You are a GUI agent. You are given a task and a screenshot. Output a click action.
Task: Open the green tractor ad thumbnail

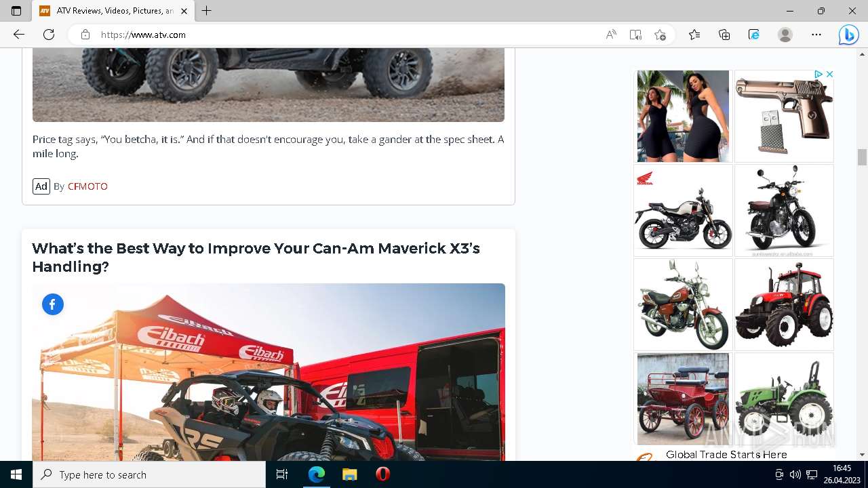coord(784,399)
